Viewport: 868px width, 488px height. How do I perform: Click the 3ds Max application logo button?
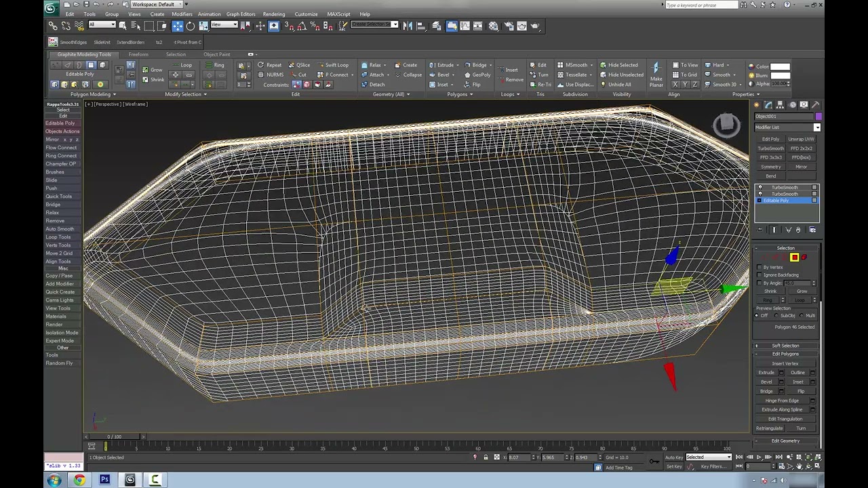51,8
